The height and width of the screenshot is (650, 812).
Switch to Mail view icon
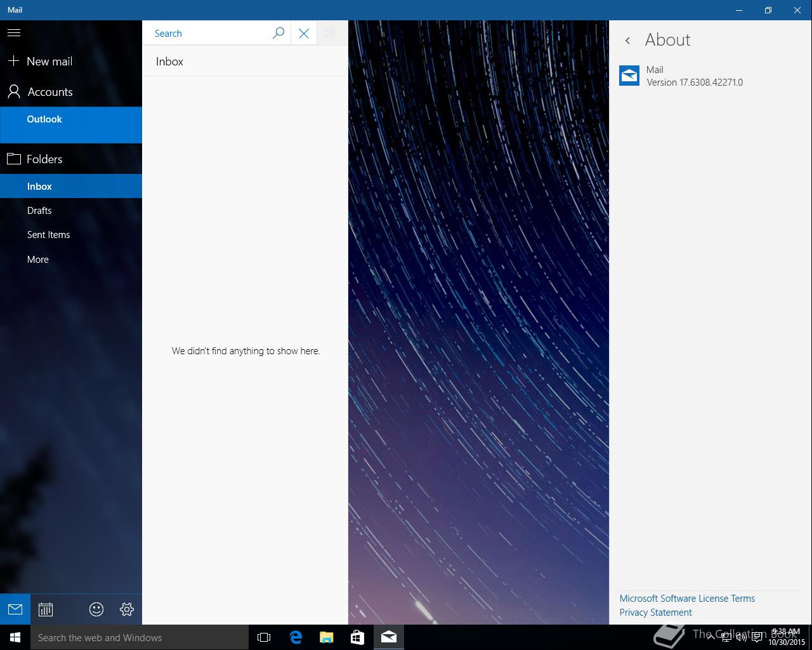[x=15, y=609]
